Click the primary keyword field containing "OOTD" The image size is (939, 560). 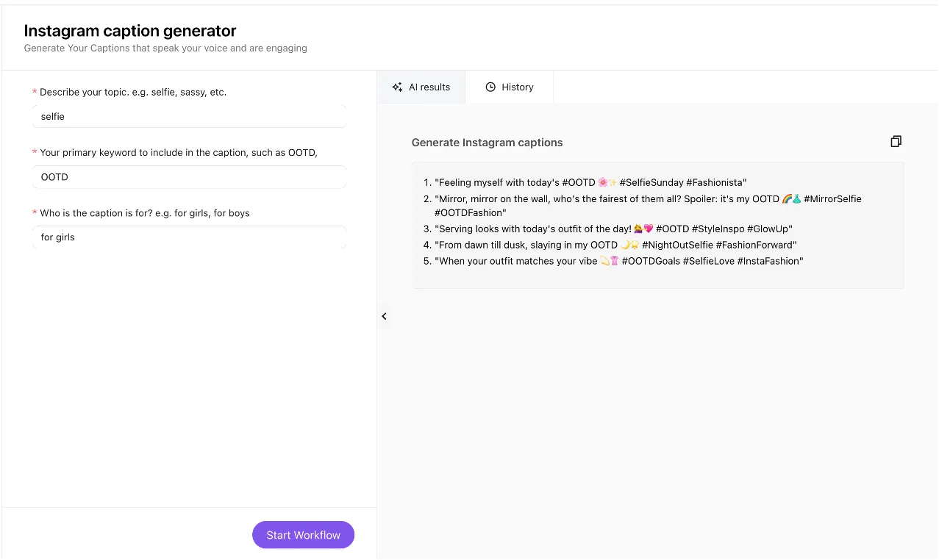coord(189,177)
